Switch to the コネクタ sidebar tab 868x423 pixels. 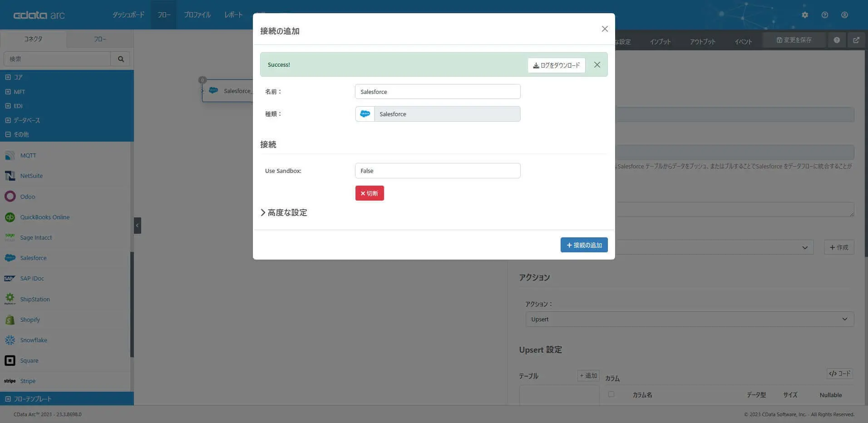click(x=33, y=39)
